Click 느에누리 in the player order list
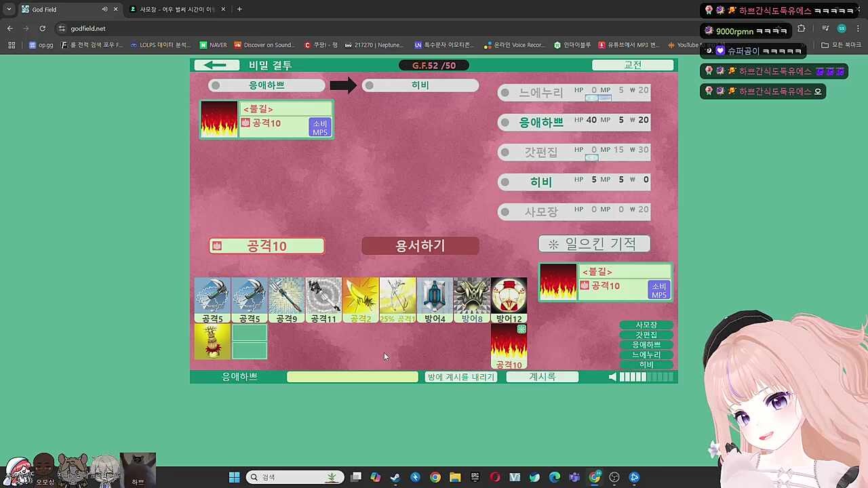Viewport: 868px width, 488px height. (x=646, y=354)
